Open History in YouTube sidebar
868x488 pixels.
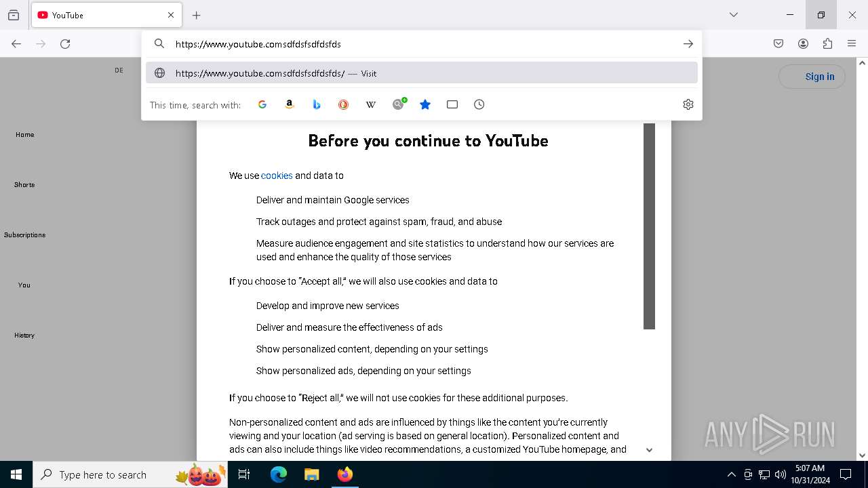(x=24, y=335)
